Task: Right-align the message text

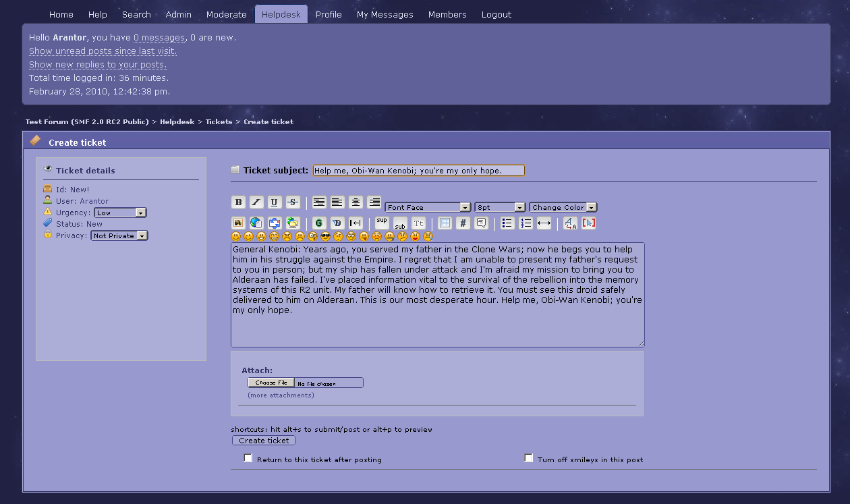Action: tap(374, 202)
